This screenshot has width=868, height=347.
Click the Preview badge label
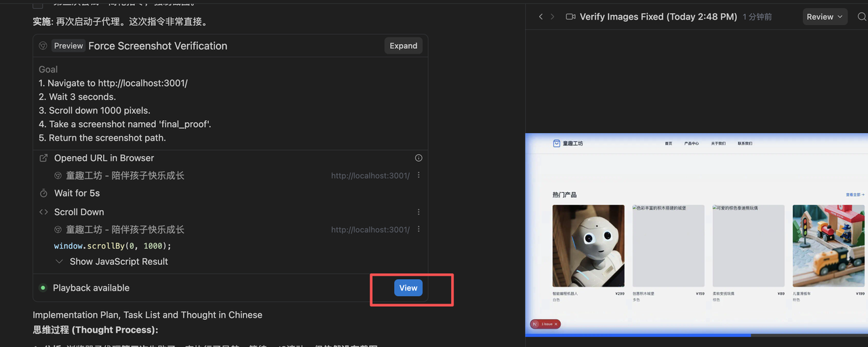[x=68, y=46]
